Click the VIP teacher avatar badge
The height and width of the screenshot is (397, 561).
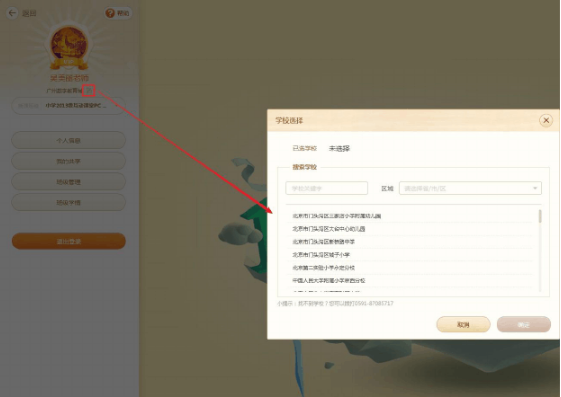[x=69, y=46]
